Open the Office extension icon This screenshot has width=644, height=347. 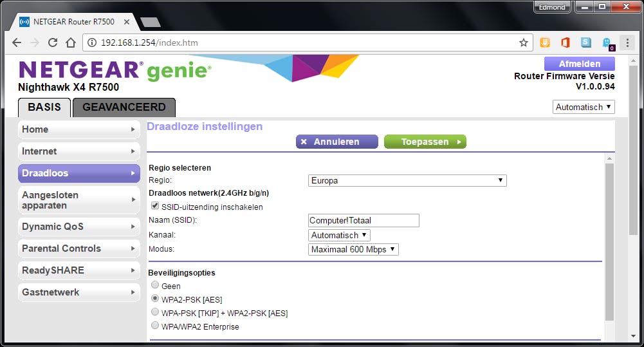(x=566, y=42)
